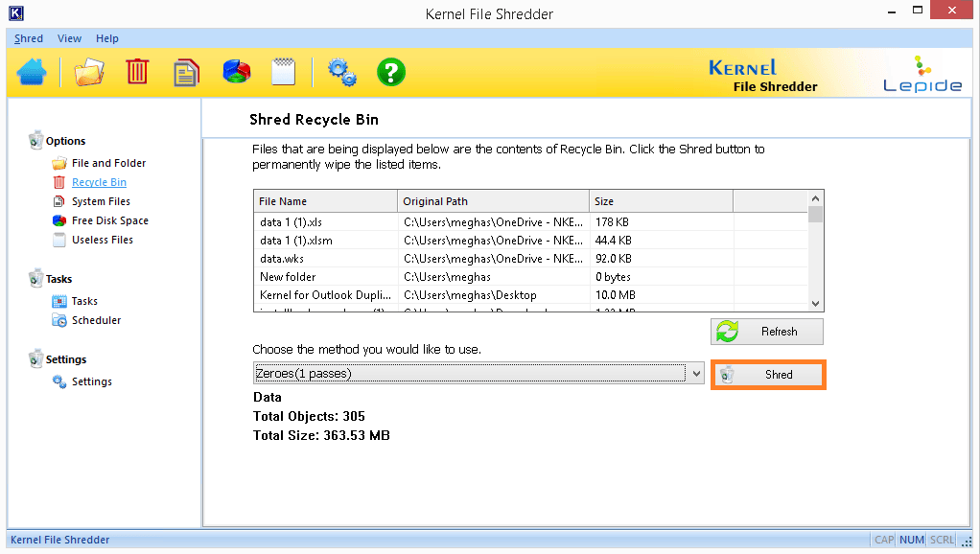This screenshot has height=554, width=980.
Task: Click the Useless Files sidebar icon
Action: click(59, 240)
